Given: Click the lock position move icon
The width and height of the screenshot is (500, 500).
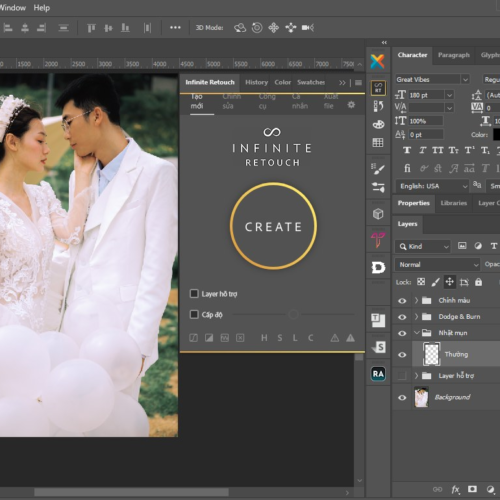Looking at the screenshot, I should coord(450,282).
